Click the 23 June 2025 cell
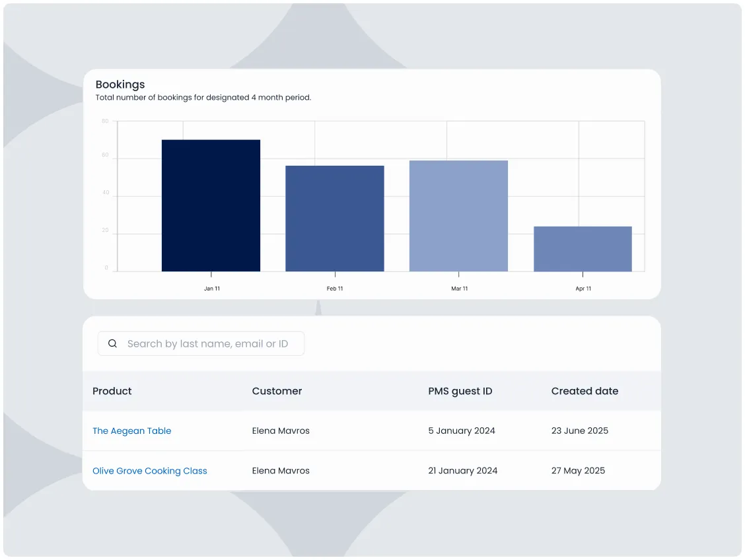745x560 pixels. [580, 431]
